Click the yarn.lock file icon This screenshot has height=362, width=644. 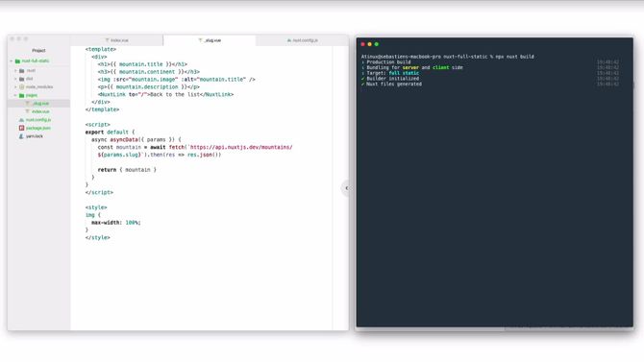[21, 136]
